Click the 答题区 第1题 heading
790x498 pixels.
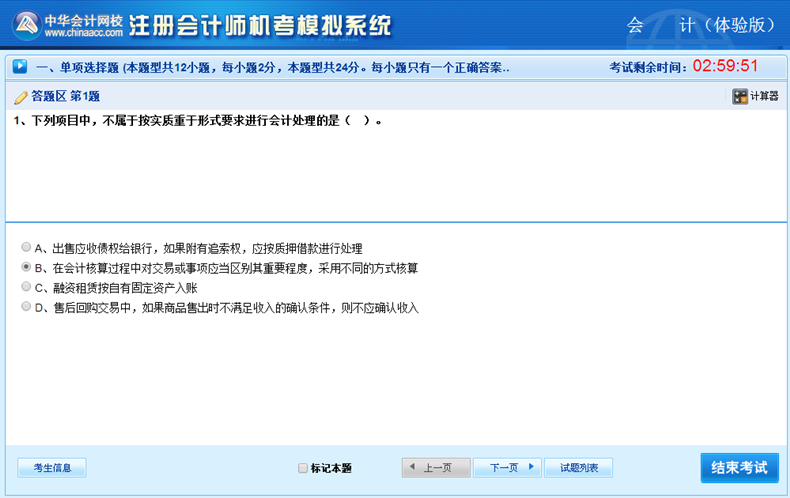(x=65, y=97)
